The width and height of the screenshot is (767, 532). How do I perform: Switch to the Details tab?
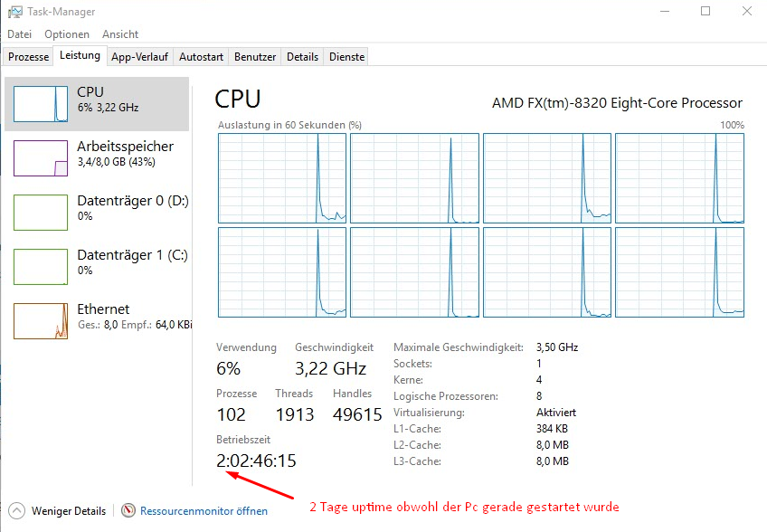(x=302, y=57)
